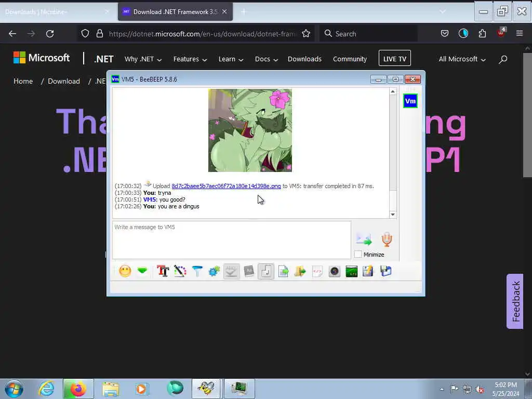Viewport: 532px width, 399px height.
Task: Go to the Home breadcrumb
Action: [23, 81]
